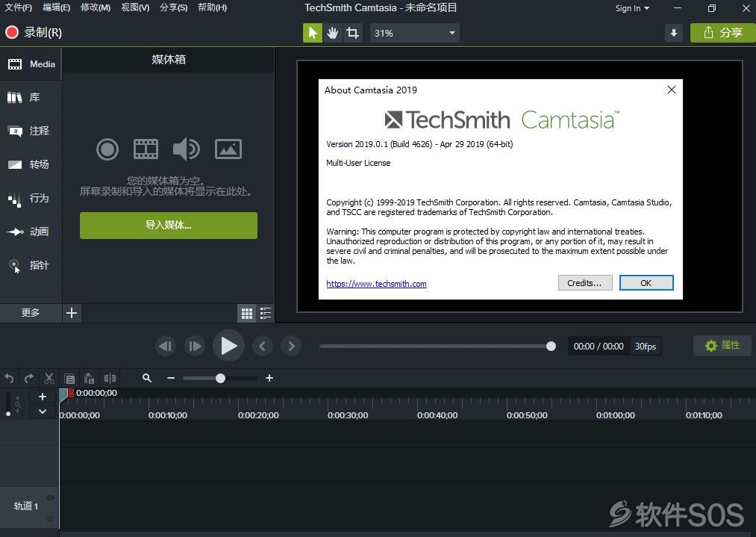The width and height of the screenshot is (756, 537).
Task: Jump to previous clip with left chevron
Action: point(262,346)
